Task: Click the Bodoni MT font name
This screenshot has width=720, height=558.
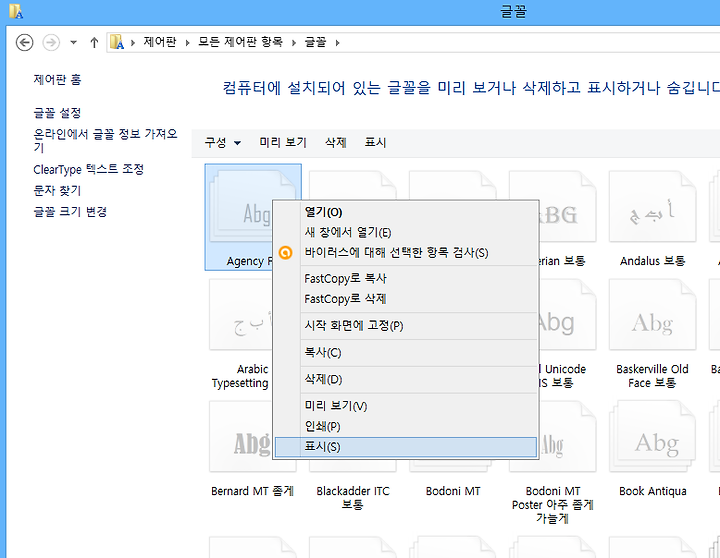Action: pos(453,491)
